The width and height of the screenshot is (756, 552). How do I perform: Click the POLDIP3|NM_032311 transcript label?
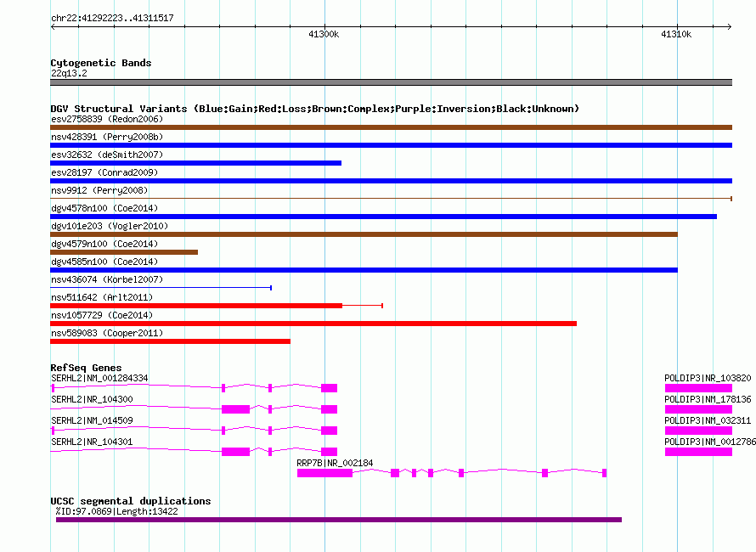(x=708, y=420)
